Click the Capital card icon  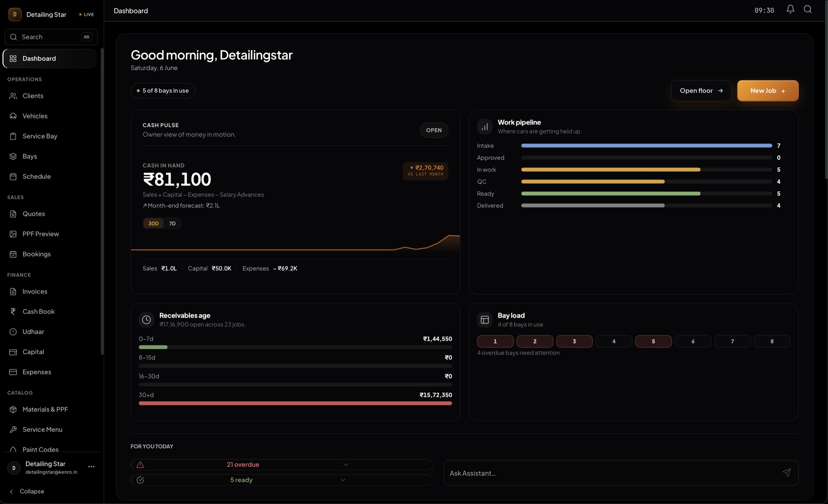tap(13, 352)
